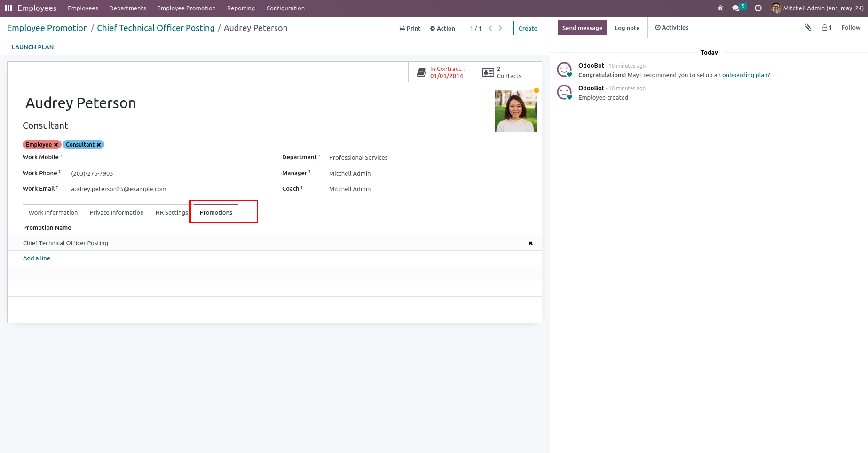
Task: Open the Employees menu
Action: pyautogui.click(x=83, y=8)
